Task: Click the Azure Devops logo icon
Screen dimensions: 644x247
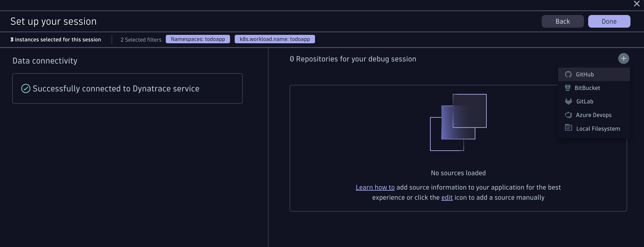Action: 568,115
